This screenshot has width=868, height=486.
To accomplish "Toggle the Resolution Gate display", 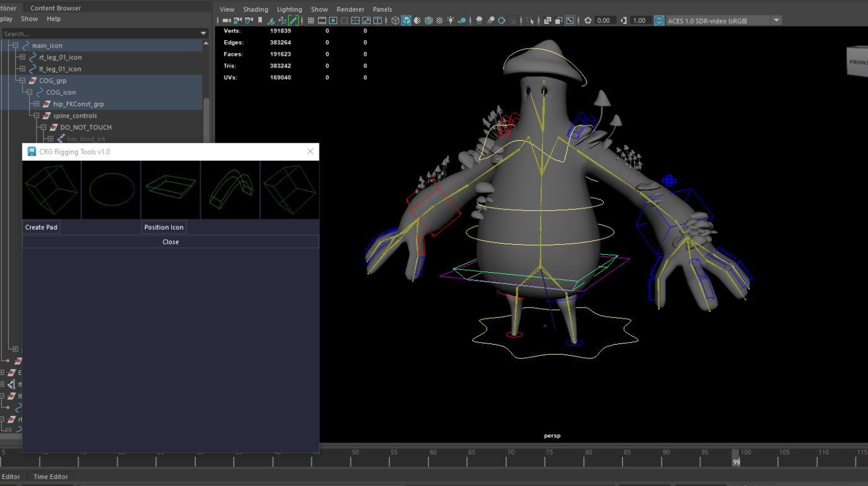I will coord(333,20).
